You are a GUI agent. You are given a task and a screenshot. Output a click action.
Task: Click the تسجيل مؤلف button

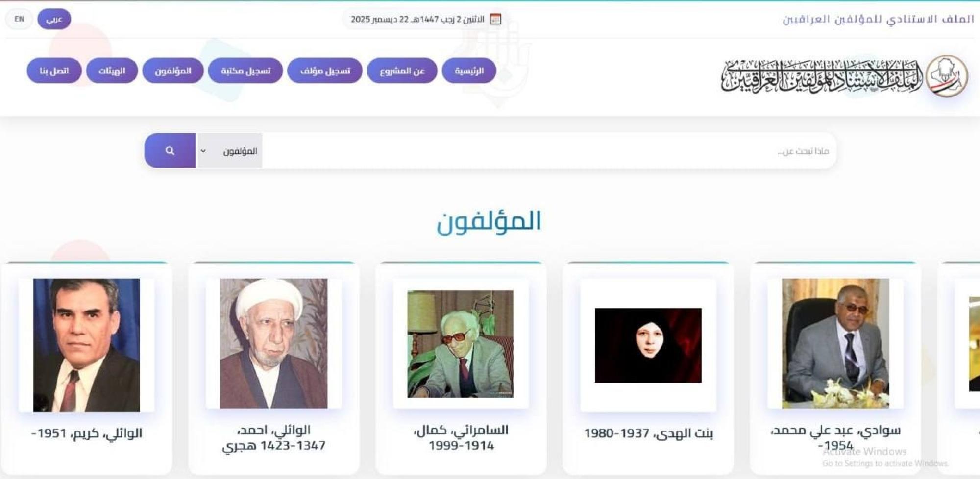point(325,71)
